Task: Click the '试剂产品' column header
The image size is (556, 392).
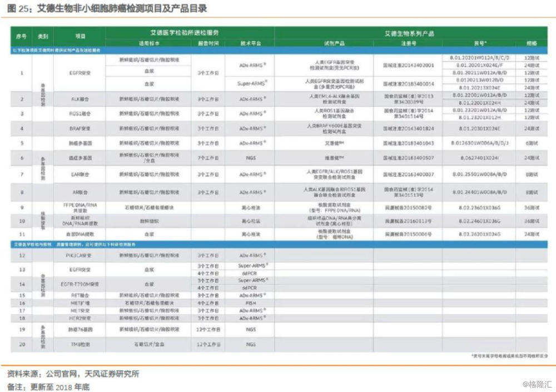Action: [334, 43]
